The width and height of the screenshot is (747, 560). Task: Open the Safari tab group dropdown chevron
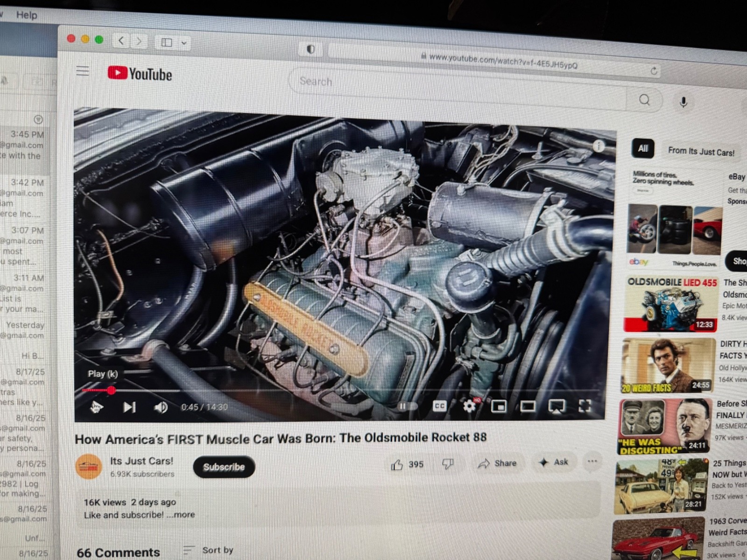(184, 43)
